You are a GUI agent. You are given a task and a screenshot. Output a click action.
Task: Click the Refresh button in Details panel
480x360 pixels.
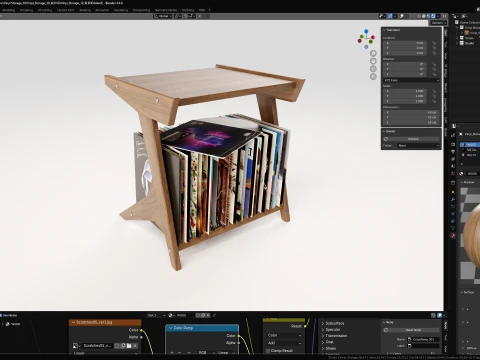tap(411, 139)
